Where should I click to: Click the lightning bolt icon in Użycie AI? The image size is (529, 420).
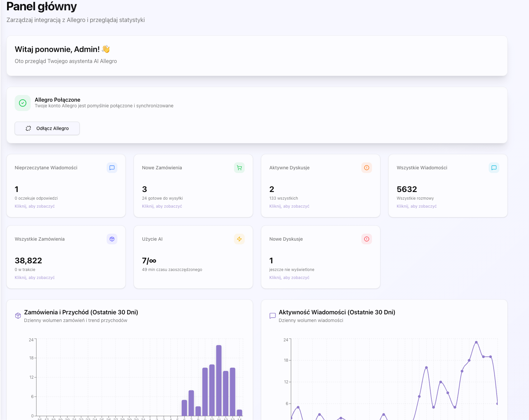coord(239,239)
